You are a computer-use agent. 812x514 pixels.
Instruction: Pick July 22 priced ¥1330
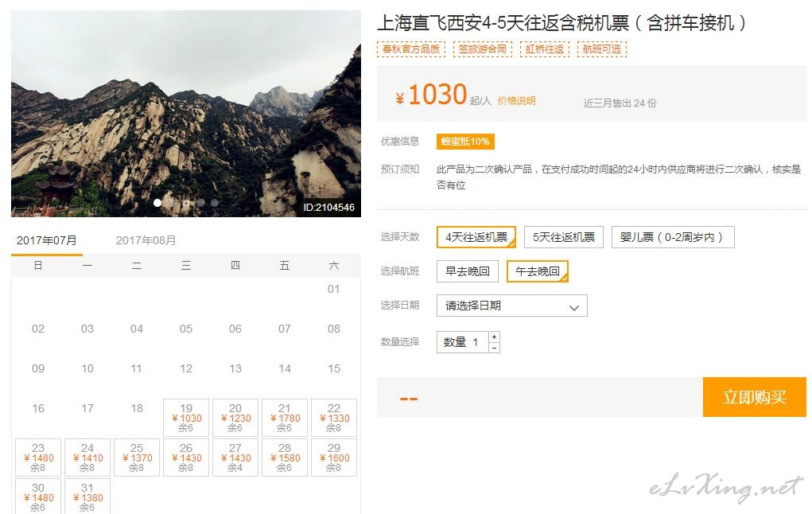(x=334, y=418)
